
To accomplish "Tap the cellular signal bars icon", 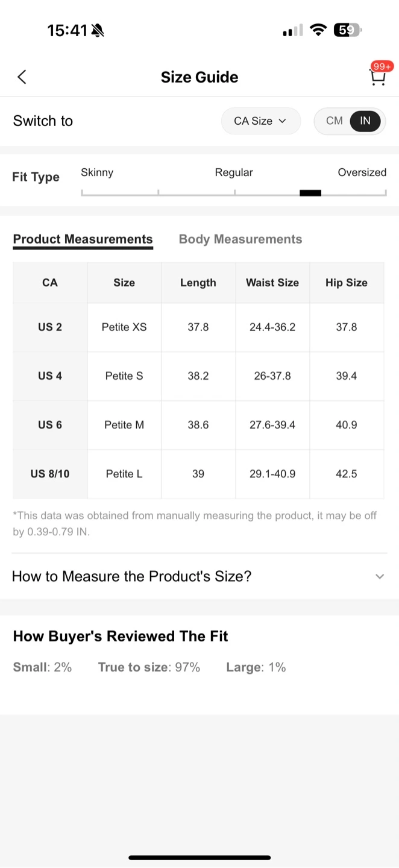I will 292,31.
